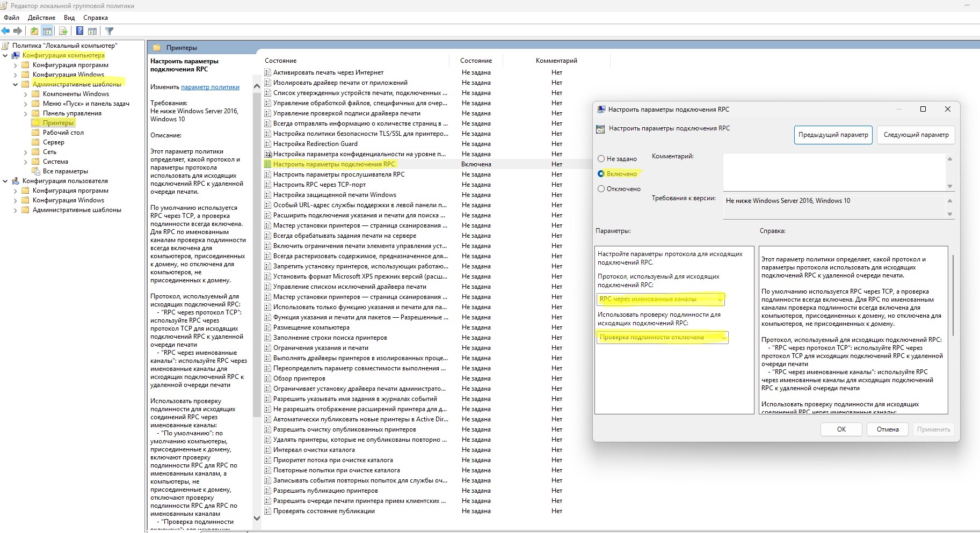Click the Комментарий box scroll down arrow
Screen dimensions: 980x533
950,186
